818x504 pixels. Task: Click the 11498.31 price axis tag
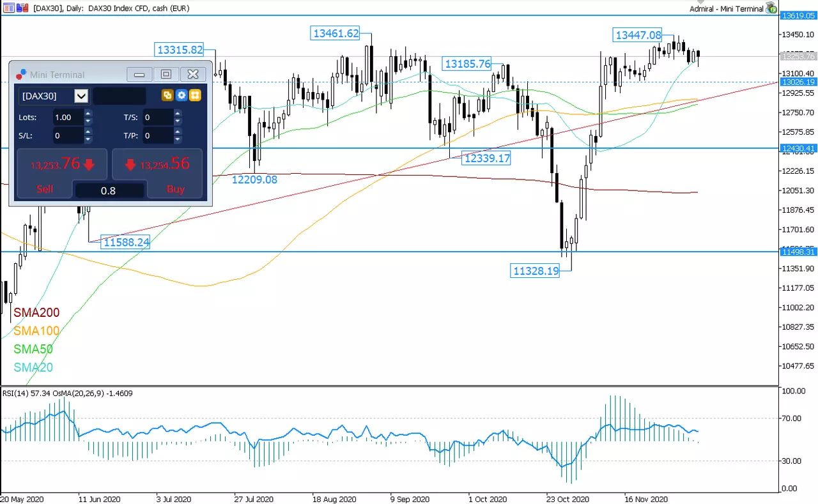[798, 252]
